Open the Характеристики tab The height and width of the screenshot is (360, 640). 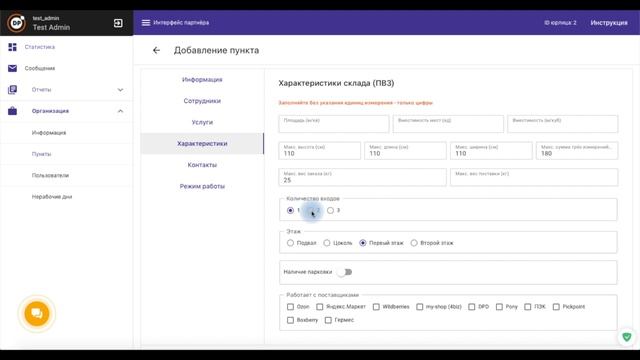pos(202,144)
